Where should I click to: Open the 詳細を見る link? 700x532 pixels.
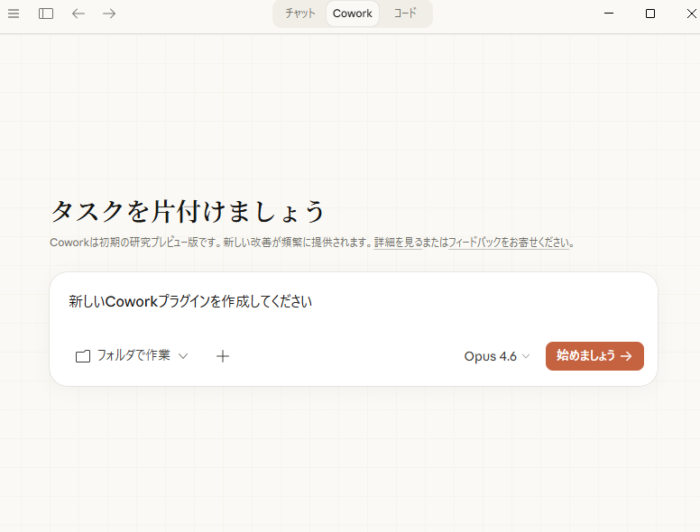398,243
